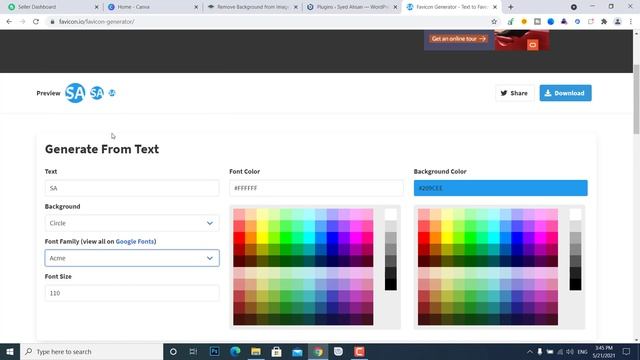Screen dimensions: 640x360
Task: Open File Explorer from the taskbar
Action: [256, 351]
